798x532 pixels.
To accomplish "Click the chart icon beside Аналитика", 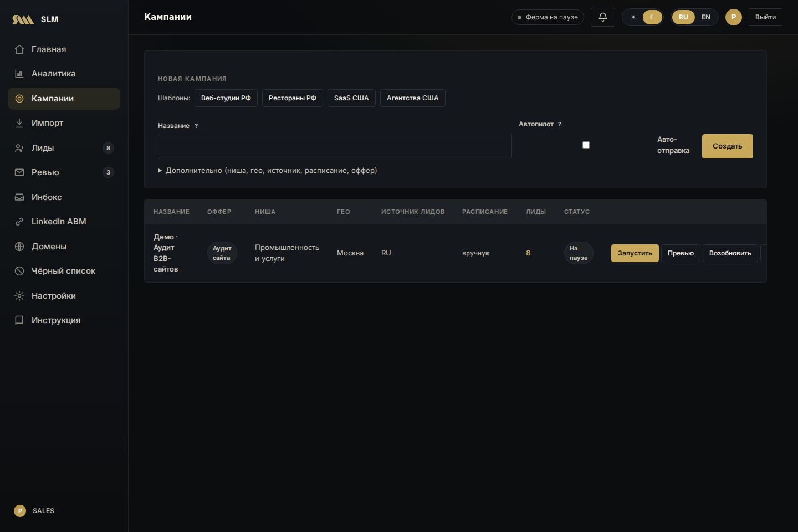I will 19,74.
